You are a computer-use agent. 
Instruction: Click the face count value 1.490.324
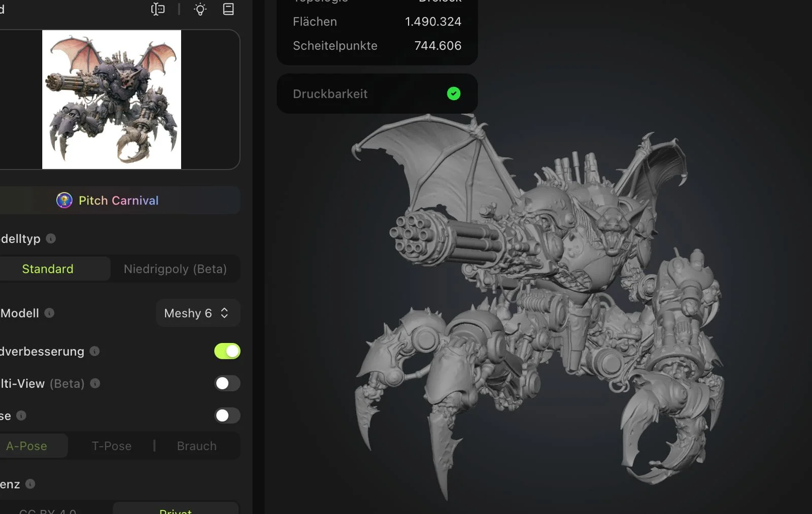click(x=433, y=22)
